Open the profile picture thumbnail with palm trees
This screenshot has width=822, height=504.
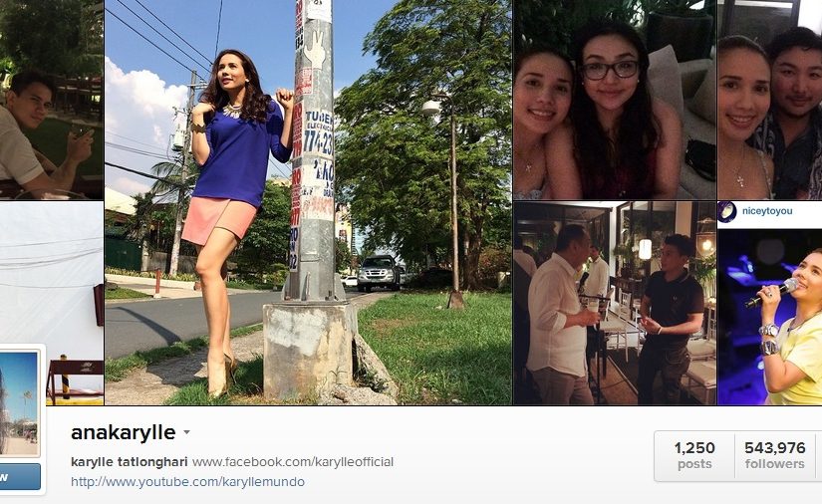tap(19, 402)
